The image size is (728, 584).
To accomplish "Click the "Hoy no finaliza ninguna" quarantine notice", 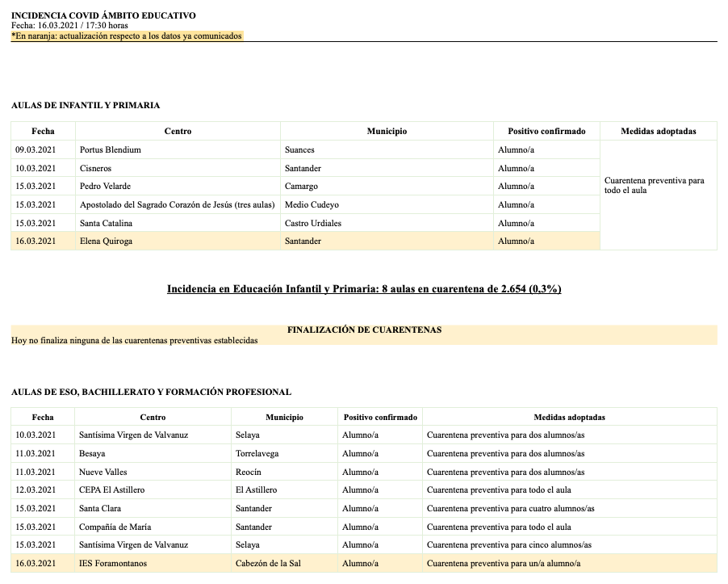I will [135, 340].
